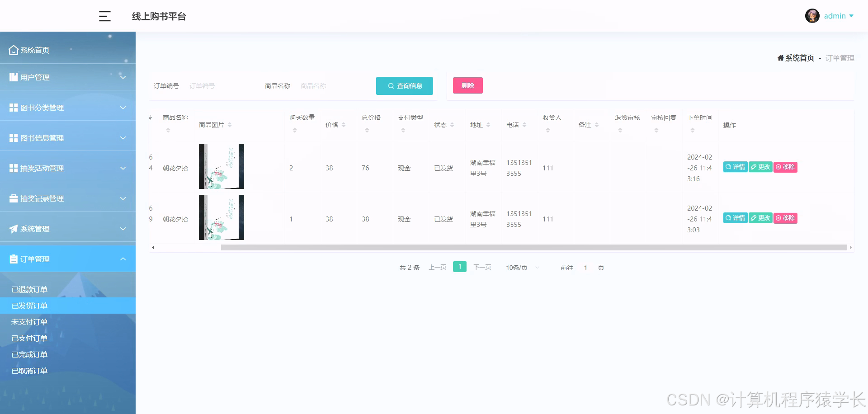Click 详情 for the 11:43:16 order
Screen dimensions: 868x414
[735, 167]
